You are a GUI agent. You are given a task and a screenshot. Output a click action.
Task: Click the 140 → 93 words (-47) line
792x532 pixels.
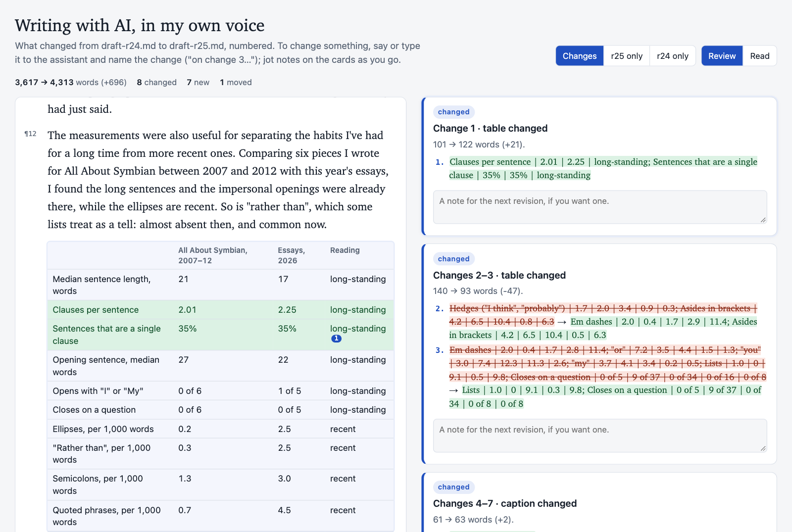click(x=478, y=291)
